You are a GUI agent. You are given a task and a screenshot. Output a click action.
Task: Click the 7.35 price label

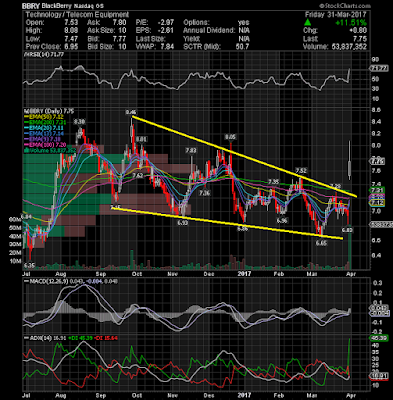(x=273, y=182)
